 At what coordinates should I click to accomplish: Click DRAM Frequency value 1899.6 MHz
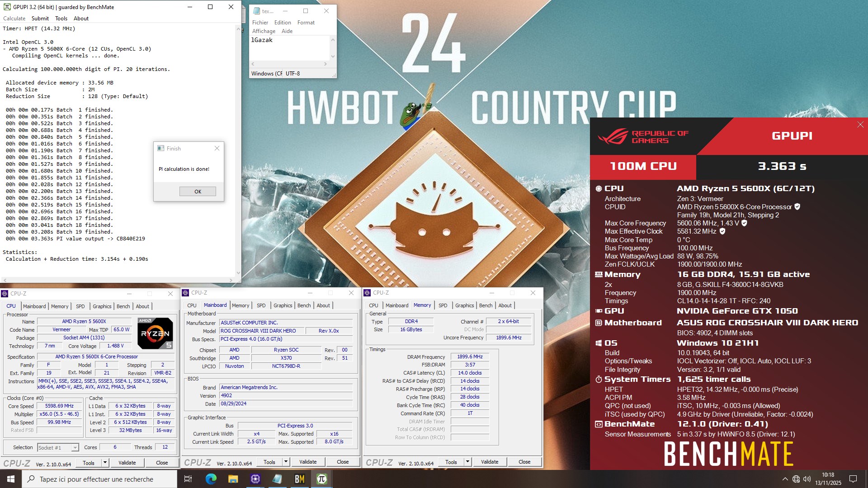pyautogui.click(x=470, y=357)
